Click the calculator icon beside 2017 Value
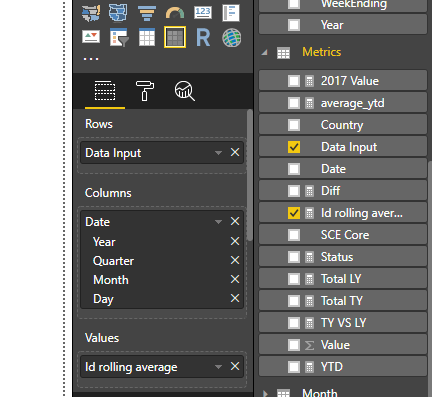 309,81
